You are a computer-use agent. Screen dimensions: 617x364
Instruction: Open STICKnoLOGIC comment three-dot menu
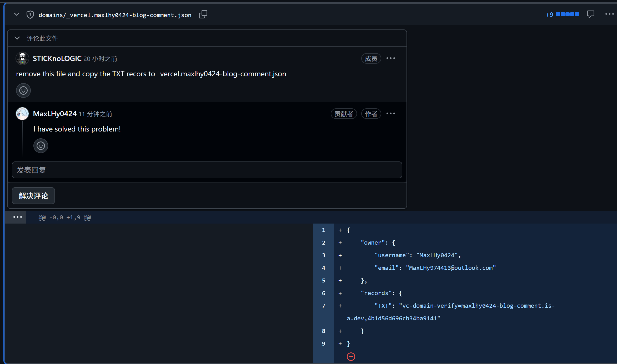[391, 58]
